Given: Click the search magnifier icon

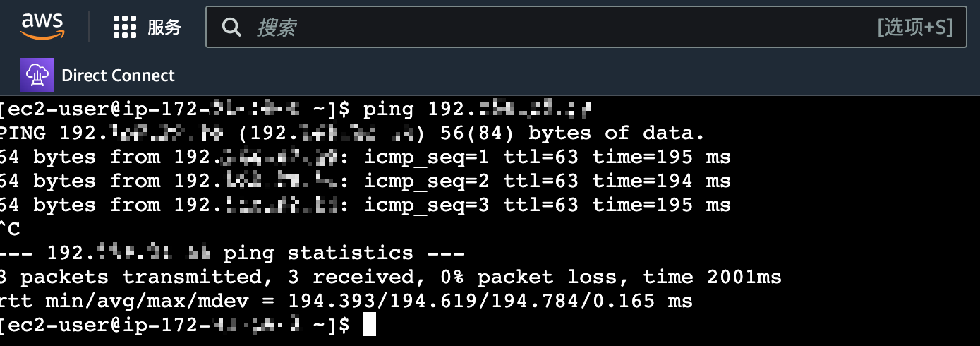Looking at the screenshot, I should click(231, 28).
